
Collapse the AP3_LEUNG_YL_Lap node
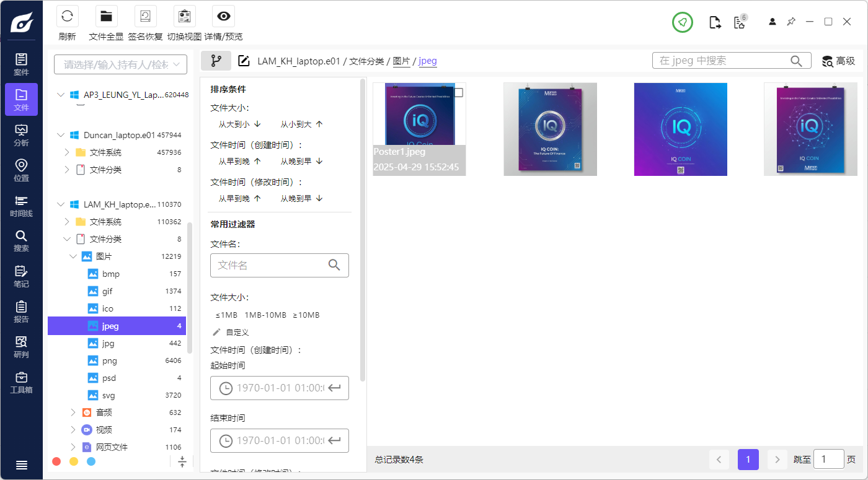[x=60, y=95]
